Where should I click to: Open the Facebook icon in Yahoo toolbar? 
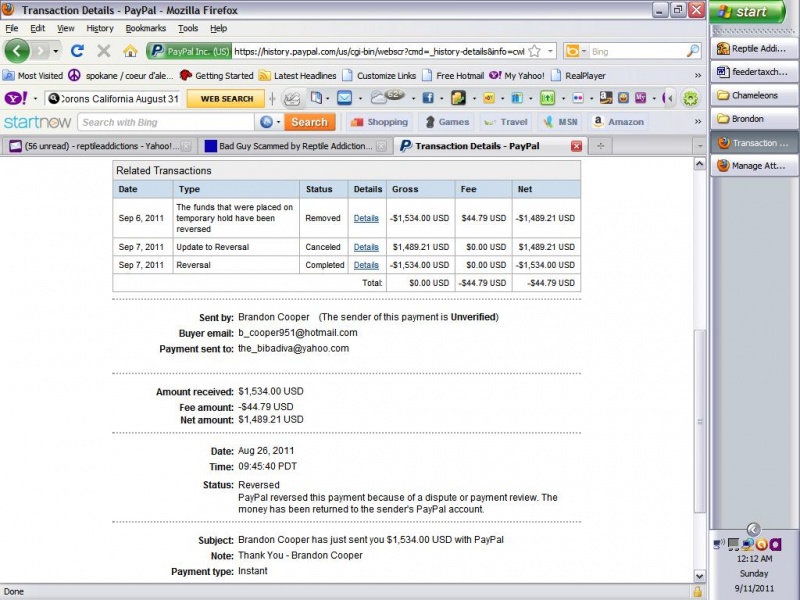tap(428, 98)
